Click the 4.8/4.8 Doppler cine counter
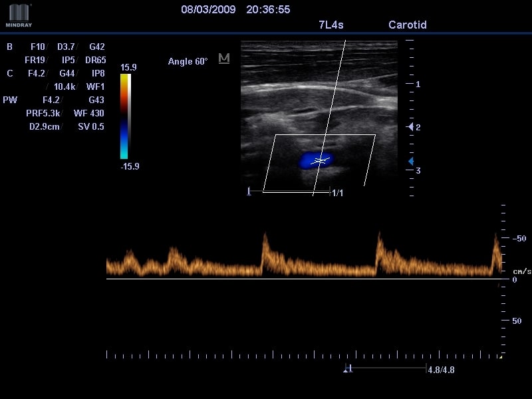The width and height of the screenshot is (532, 399). tap(441, 370)
